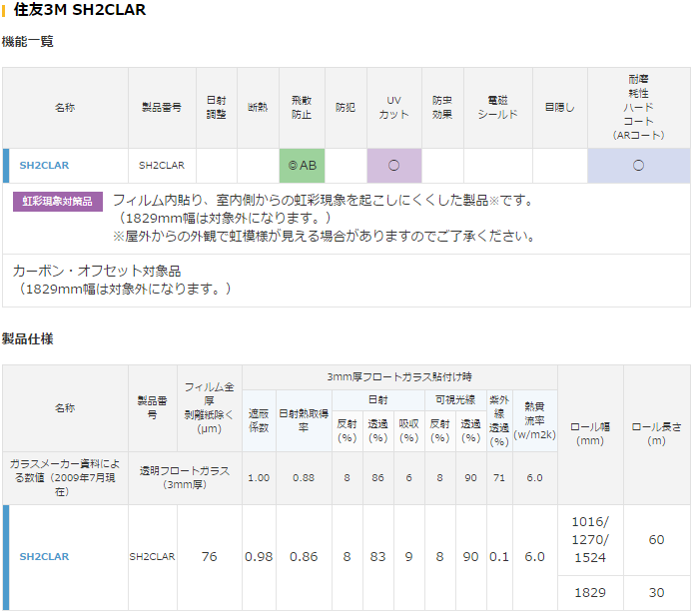Click the 耐摩耗性ハードコート column header
This screenshot has width=698, height=616.
638,107
